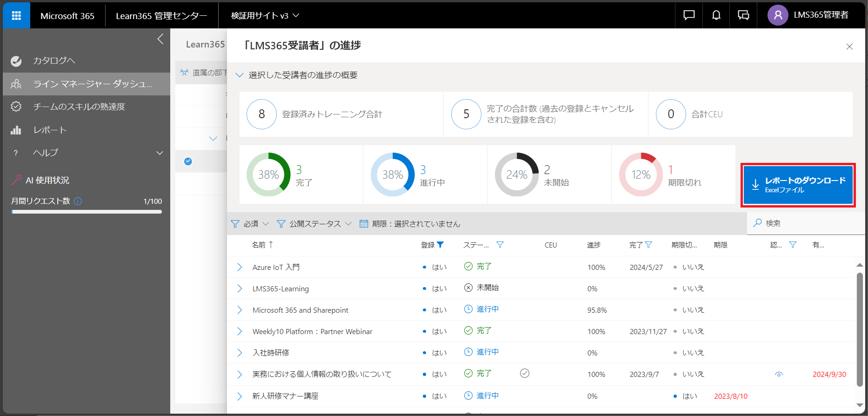Click the 検索 search input field
Screen dimensions: 868x416
pos(806,223)
